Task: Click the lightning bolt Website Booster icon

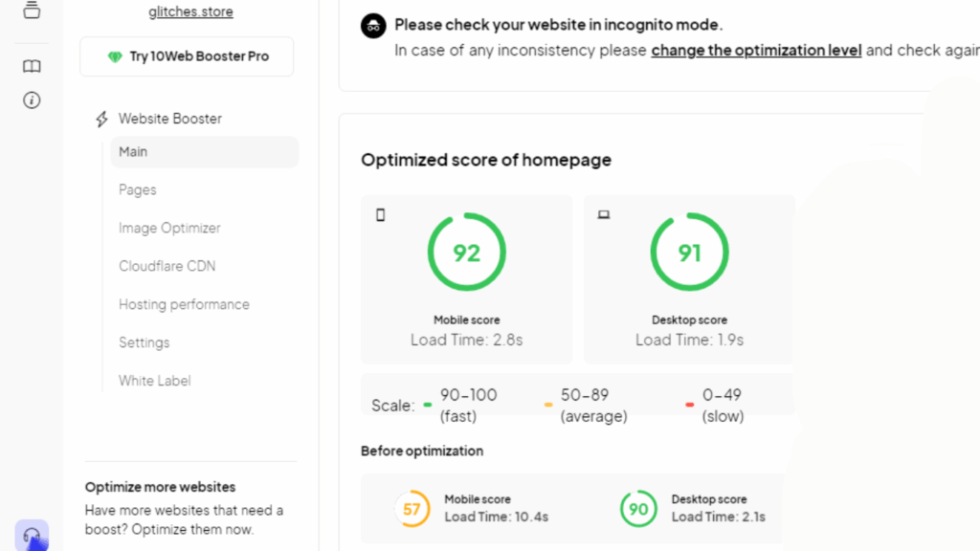Action: click(x=100, y=118)
